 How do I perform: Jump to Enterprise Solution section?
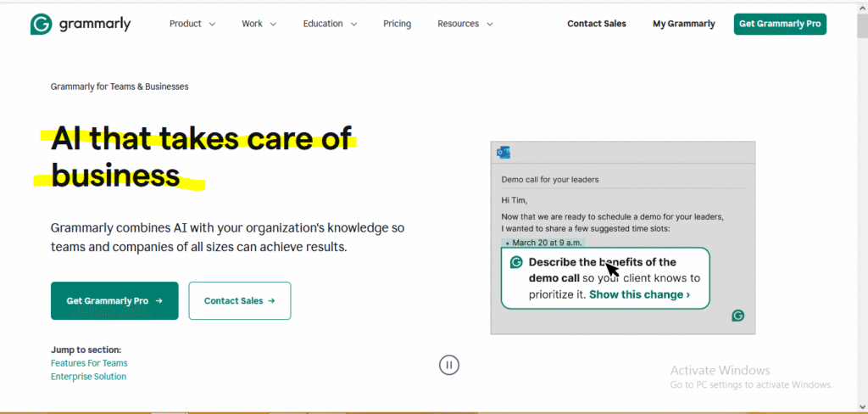point(88,377)
